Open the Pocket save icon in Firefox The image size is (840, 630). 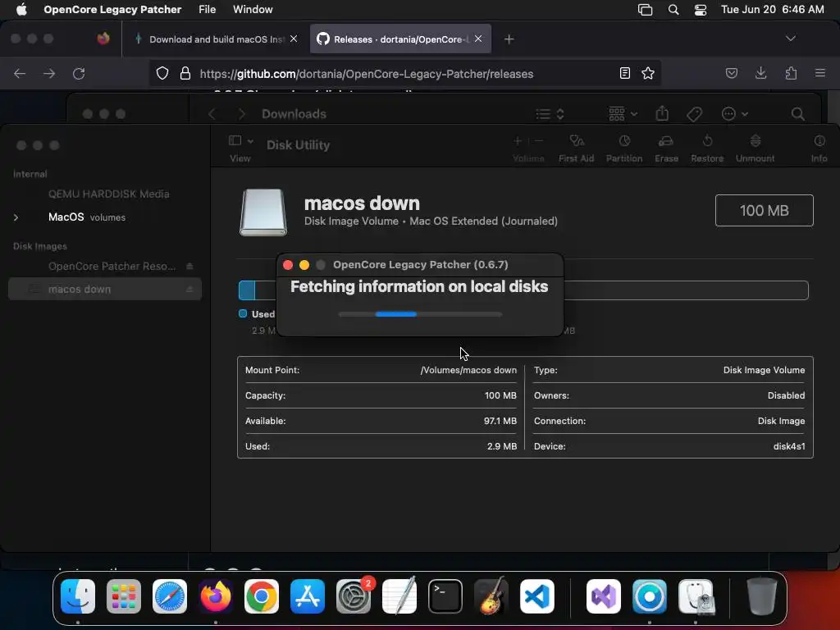point(731,73)
